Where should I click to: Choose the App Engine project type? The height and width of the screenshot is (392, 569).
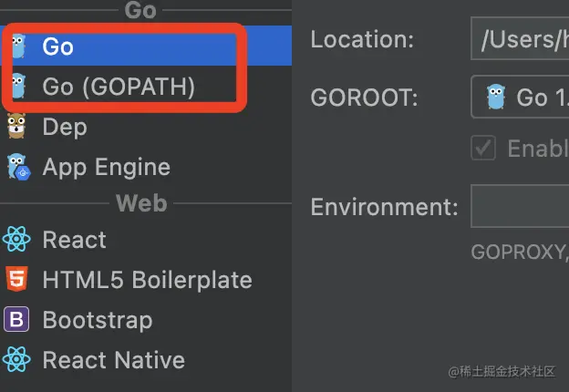point(146,167)
